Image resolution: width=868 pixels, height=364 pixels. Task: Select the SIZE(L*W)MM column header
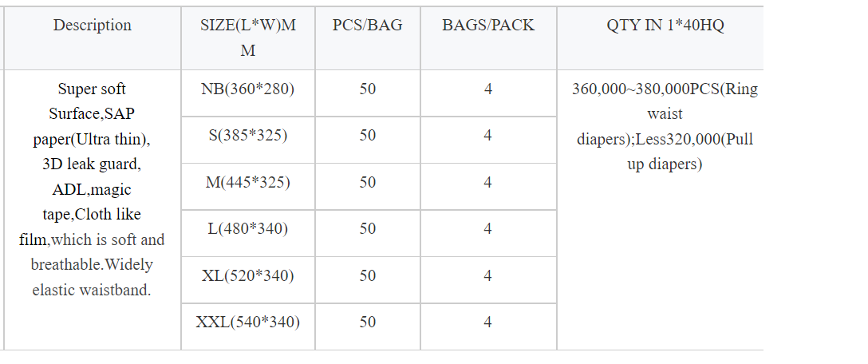click(248, 38)
